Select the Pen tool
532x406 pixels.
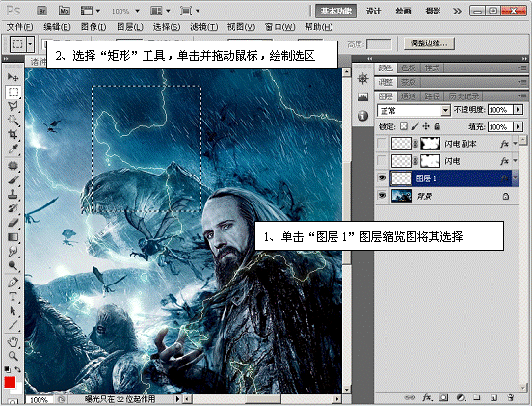13,283
